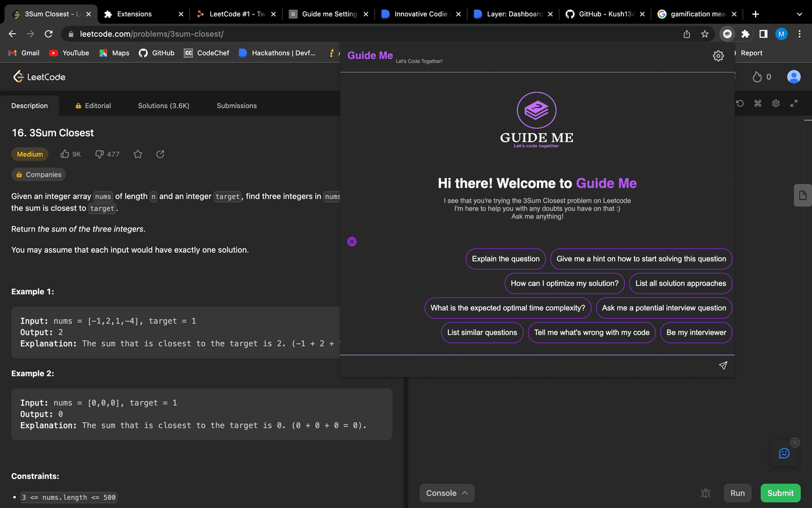
Task: Click Ask me a potential interview question
Action: [664, 308]
